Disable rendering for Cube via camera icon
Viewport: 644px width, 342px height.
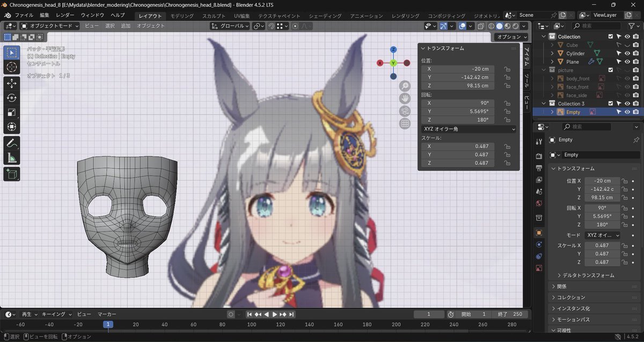tap(635, 46)
